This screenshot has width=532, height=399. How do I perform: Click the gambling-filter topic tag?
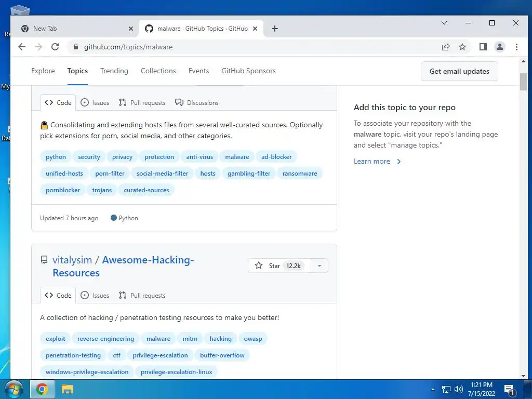[249, 174]
